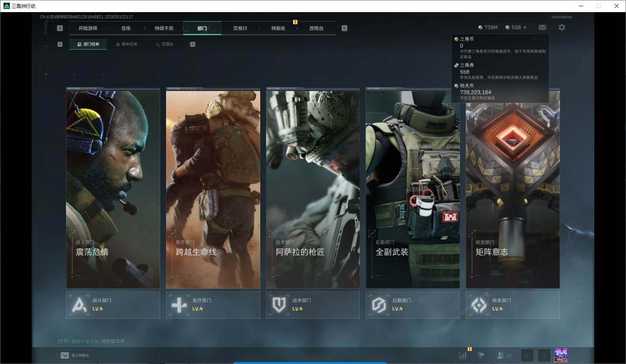Screen dimensions: 626x364
Task: Click the 医疗部门 LV.4 button
Action: (213, 305)
